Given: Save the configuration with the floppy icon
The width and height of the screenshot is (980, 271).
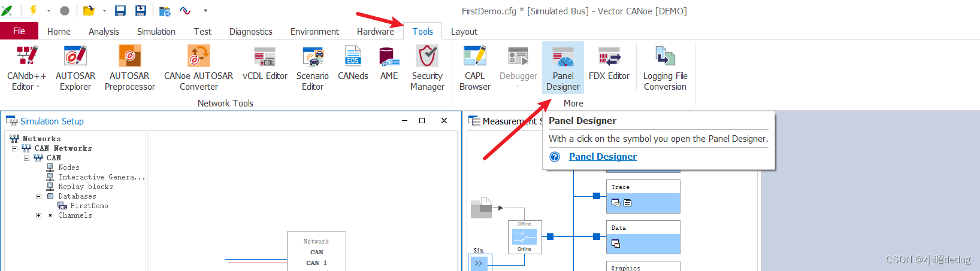Looking at the screenshot, I should click(x=120, y=11).
